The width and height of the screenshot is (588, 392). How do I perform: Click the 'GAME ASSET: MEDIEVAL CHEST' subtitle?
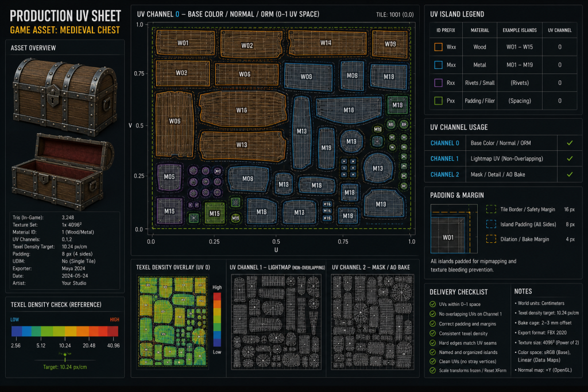click(x=65, y=30)
